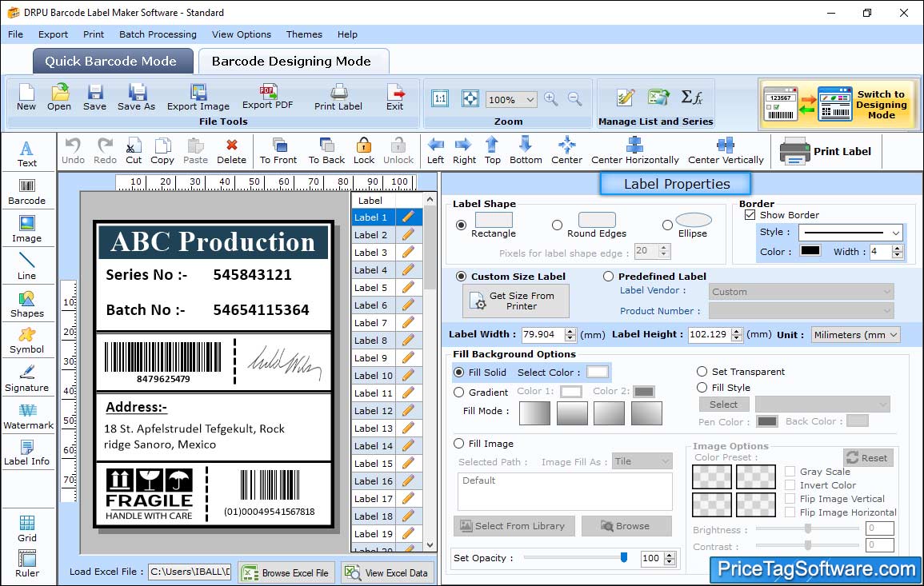This screenshot has height=586, width=924.
Task: Adjust Label Height spinner arrows
Action: (737, 334)
